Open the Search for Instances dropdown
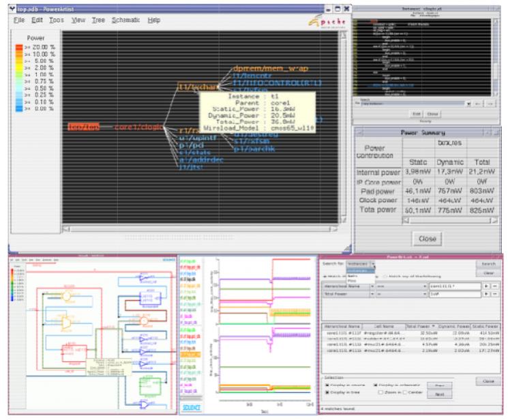This screenshot has width=508, height=420. point(361,264)
